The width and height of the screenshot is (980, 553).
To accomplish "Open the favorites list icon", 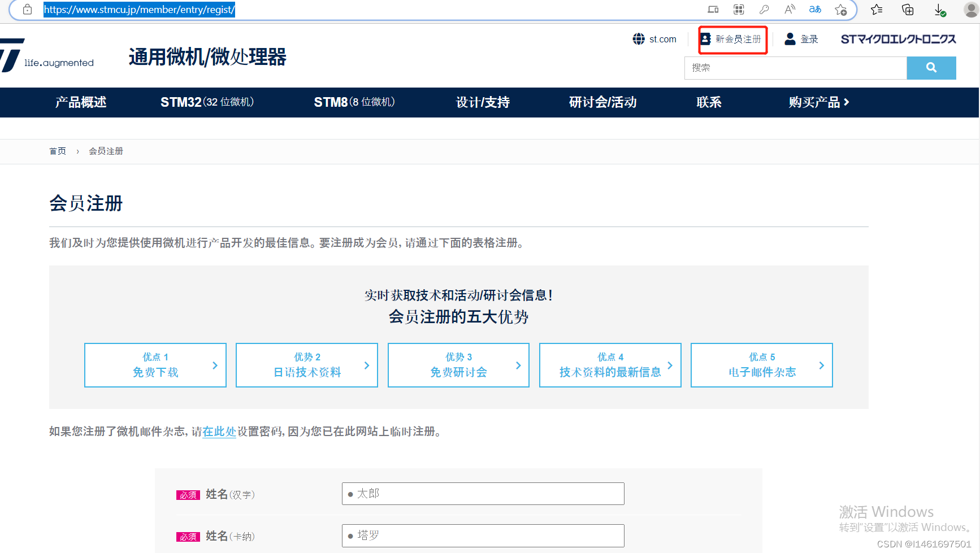I will [x=877, y=10].
